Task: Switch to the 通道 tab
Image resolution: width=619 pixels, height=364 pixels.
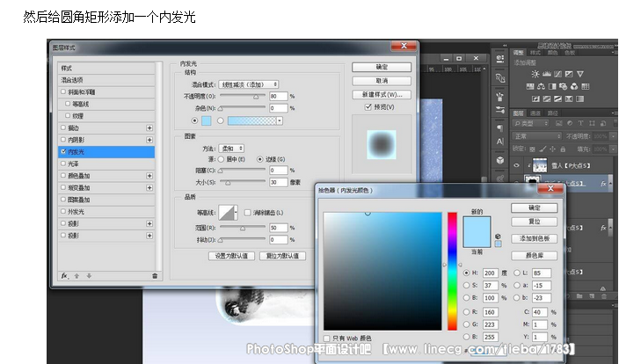Action: point(535,113)
